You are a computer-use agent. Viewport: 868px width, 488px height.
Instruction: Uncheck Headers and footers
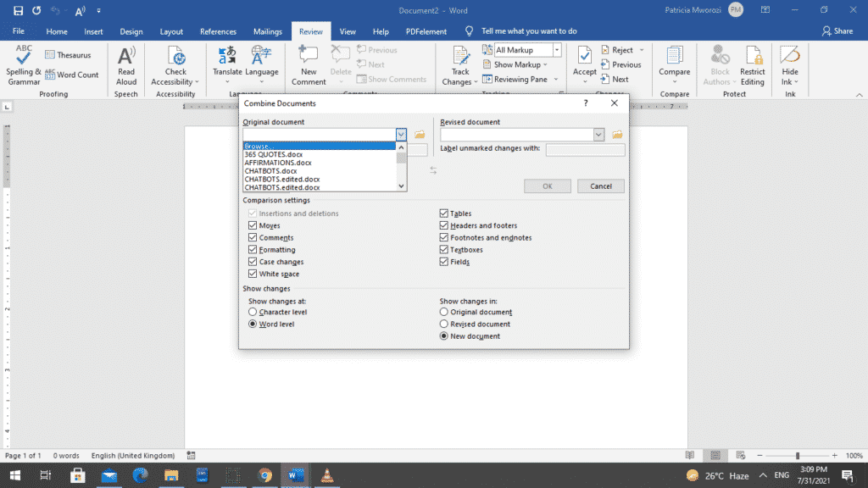[443, 225]
